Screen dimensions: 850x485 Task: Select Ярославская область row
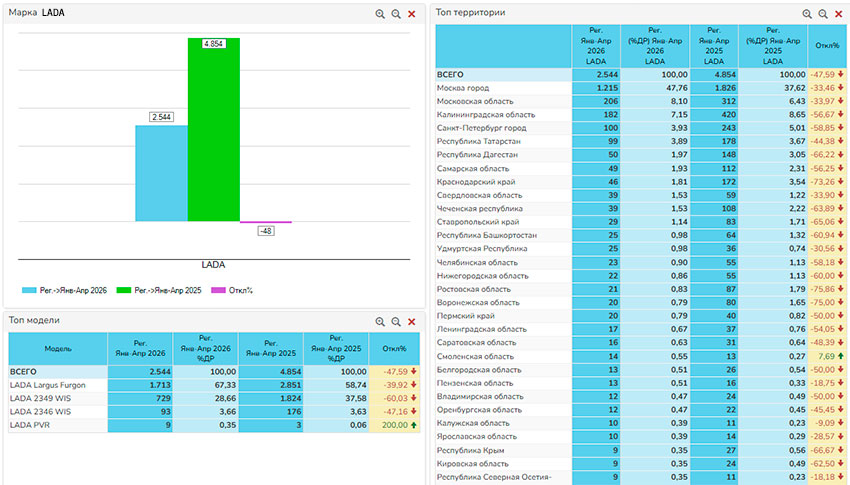click(x=641, y=436)
